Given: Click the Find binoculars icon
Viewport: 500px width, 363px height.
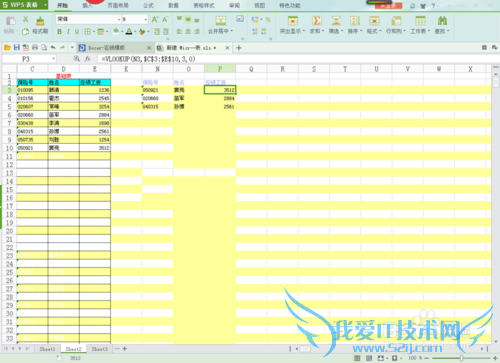Looking at the screenshot, I should [442, 21].
